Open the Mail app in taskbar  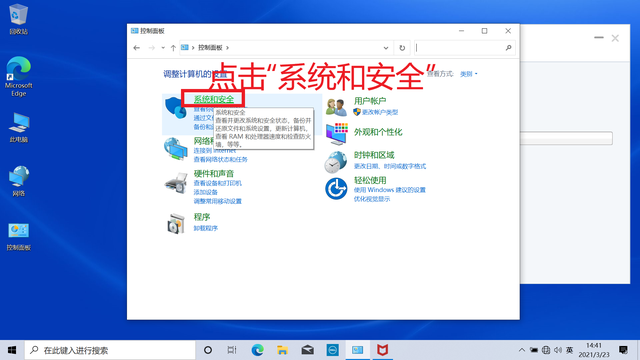[307, 350]
